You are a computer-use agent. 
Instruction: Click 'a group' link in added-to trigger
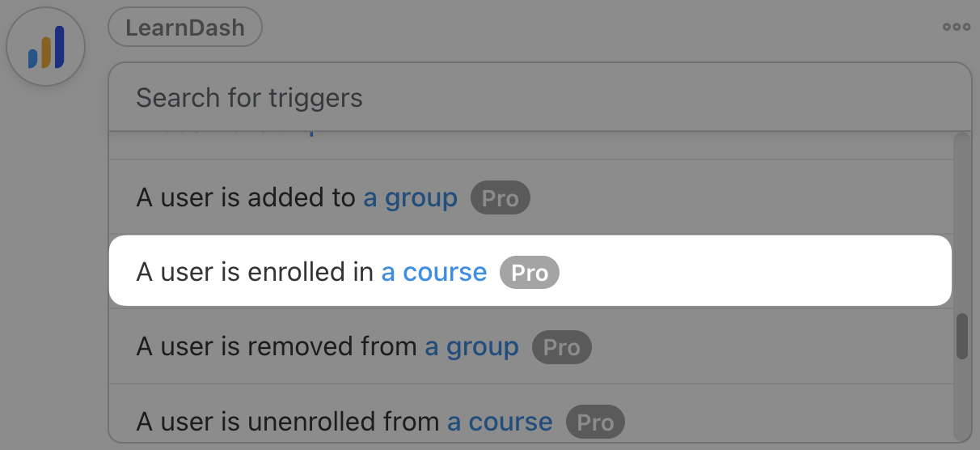tap(410, 198)
